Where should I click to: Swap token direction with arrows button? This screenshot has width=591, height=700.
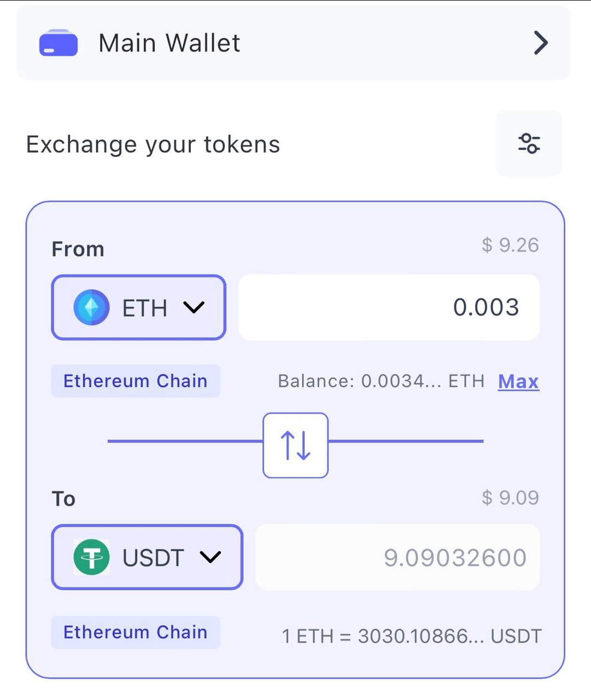point(295,445)
